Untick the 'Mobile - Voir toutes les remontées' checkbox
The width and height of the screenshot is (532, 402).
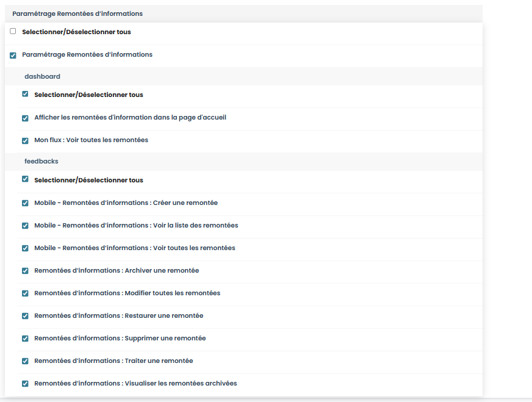coord(25,248)
